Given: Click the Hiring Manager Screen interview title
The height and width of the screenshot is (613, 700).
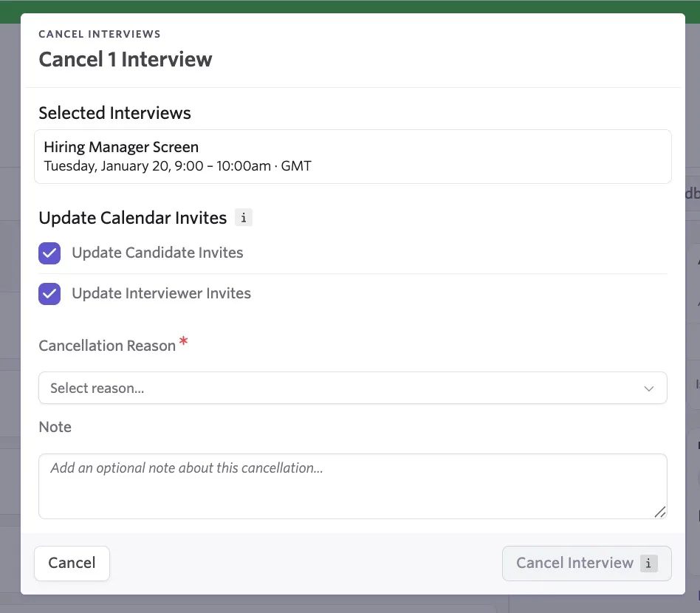Looking at the screenshot, I should click(121, 147).
